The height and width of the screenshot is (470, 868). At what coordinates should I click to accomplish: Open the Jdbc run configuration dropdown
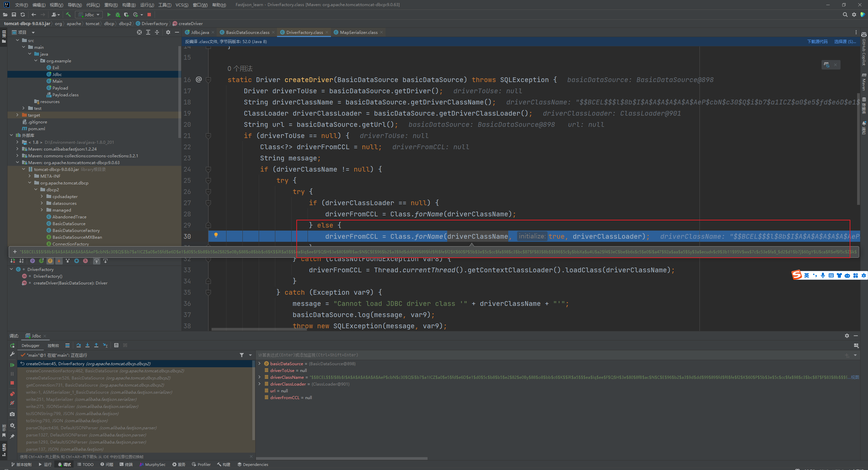coord(89,15)
